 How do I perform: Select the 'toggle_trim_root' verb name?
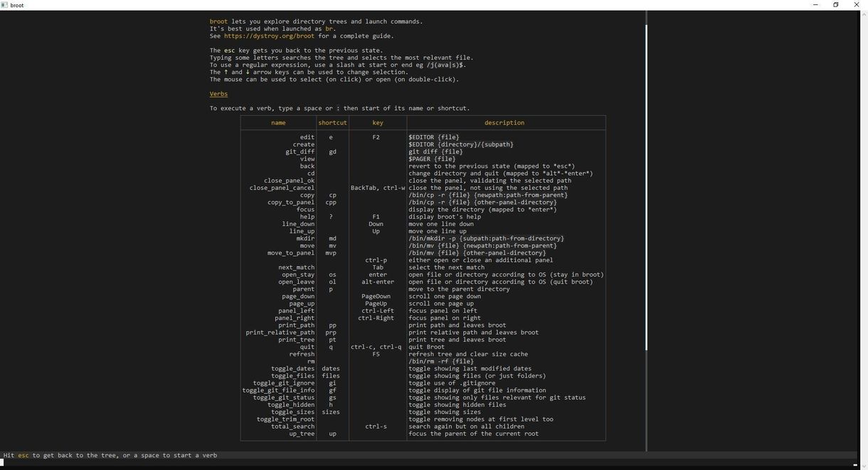(285, 420)
